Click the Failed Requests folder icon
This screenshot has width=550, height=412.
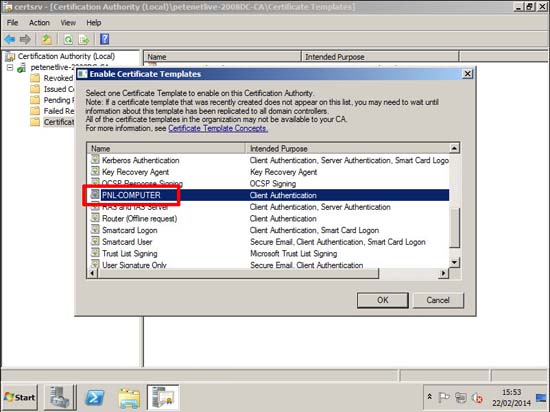pyautogui.click(x=35, y=111)
